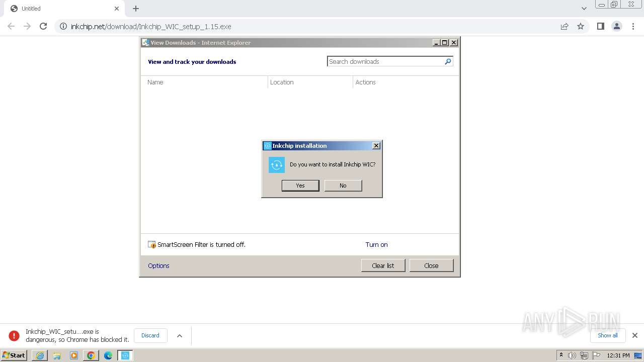Viewport: 644px width, 362px height.
Task: Close the Untitled tab
Action: 117,9
